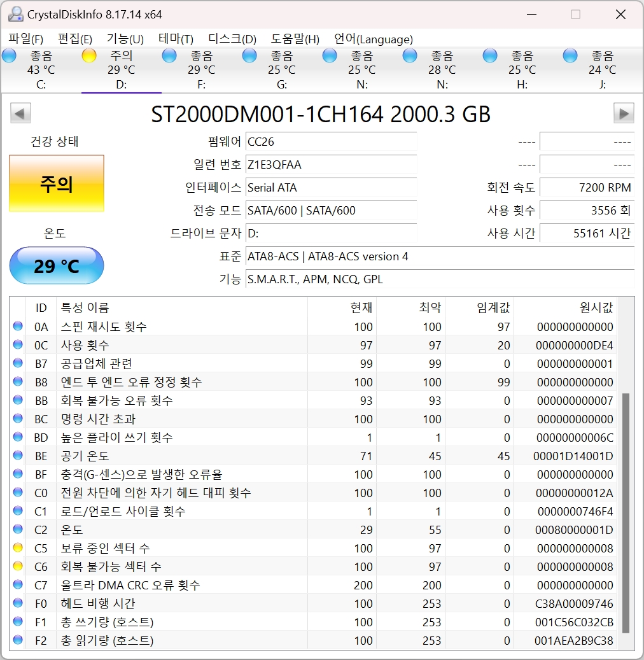Click the 임계값 column header
The width and height of the screenshot is (644, 660).
479,307
